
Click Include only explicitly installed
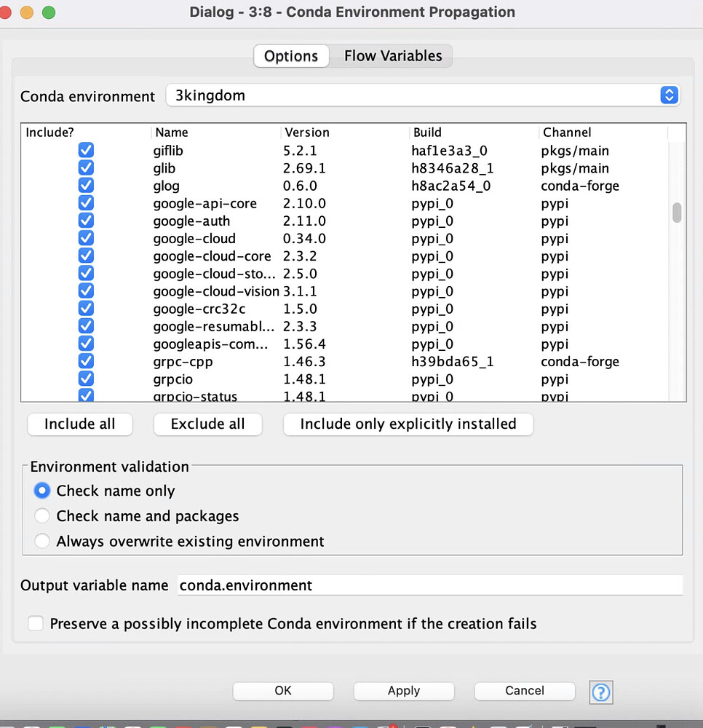click(408, 424)
